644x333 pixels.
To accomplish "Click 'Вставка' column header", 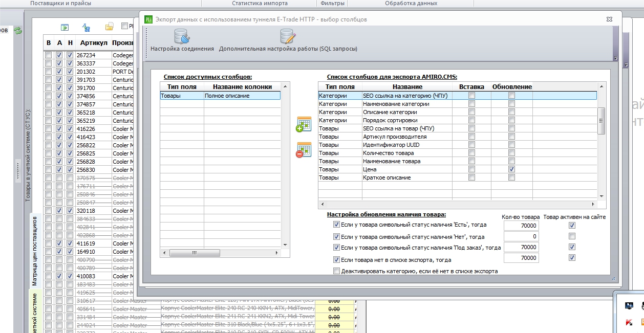I will pos(471,87).
